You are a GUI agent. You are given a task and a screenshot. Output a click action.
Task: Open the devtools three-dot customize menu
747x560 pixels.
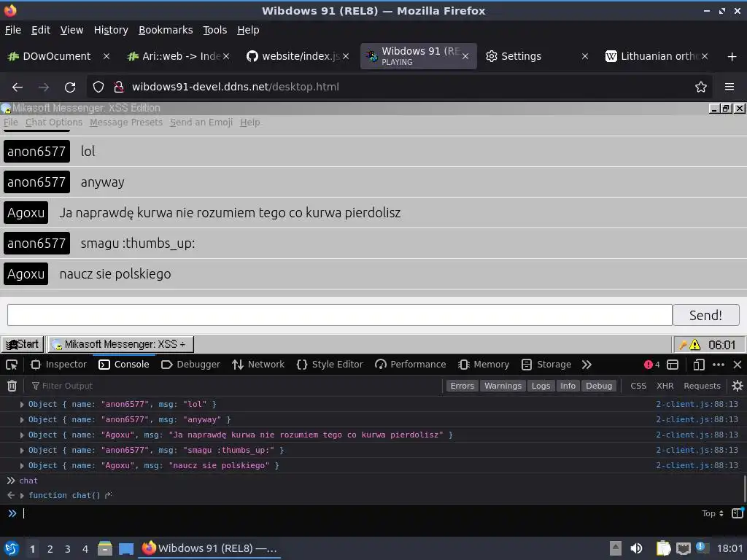click(x=719, y=365)
